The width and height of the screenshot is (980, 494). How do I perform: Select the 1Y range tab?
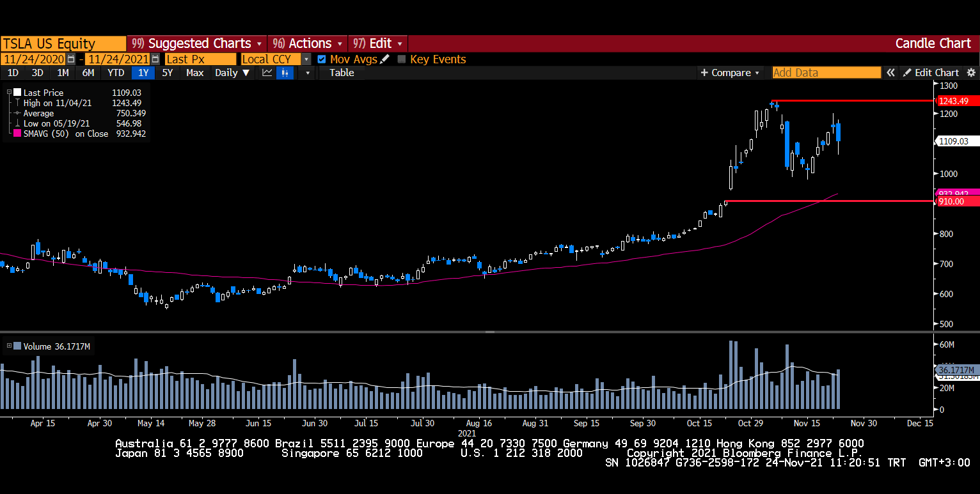(143, 73)
